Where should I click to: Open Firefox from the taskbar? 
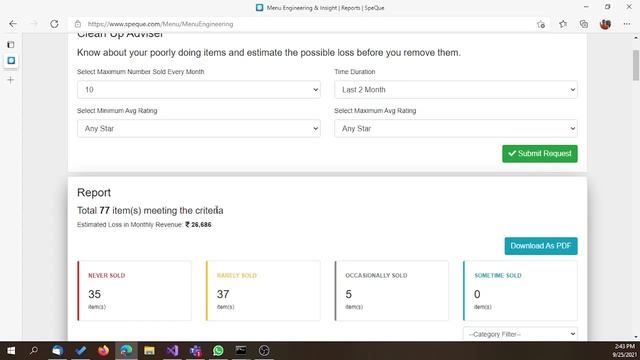(x=103, y=351)
